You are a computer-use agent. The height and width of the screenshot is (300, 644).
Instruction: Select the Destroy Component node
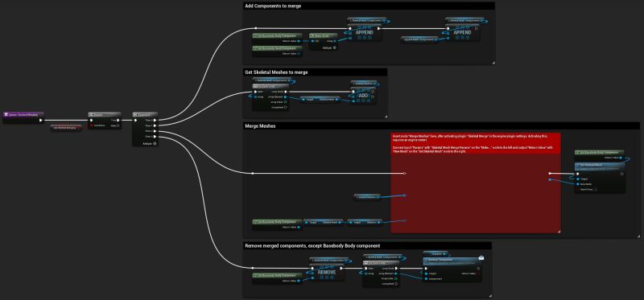[452, 269]
